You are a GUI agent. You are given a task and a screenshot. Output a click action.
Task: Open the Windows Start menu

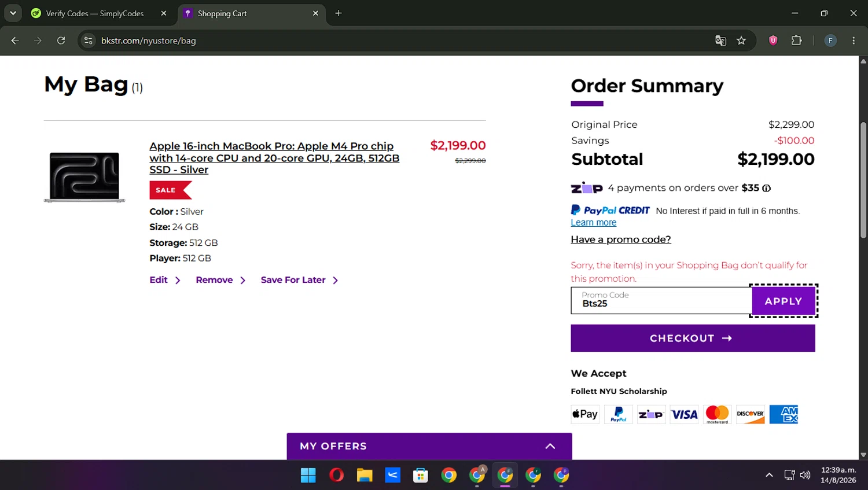(308, 476)
